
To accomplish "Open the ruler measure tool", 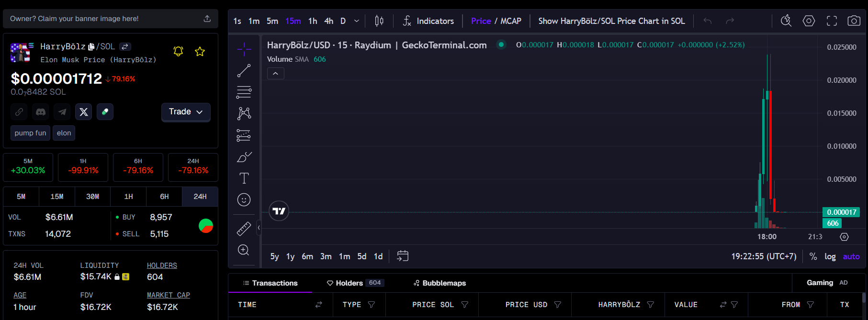I will 244,229.
